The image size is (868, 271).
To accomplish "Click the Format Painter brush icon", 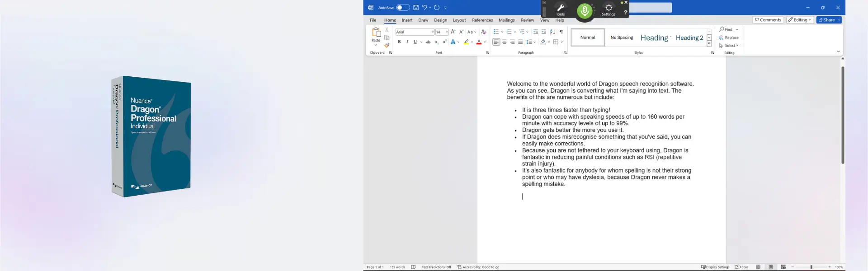I will point(387,45).
